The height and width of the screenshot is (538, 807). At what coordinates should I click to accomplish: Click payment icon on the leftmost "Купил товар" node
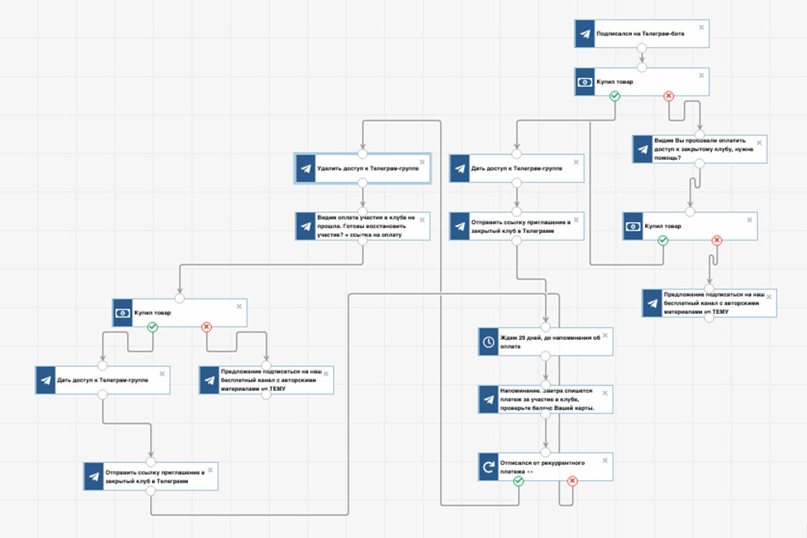[x=123, y=313]
